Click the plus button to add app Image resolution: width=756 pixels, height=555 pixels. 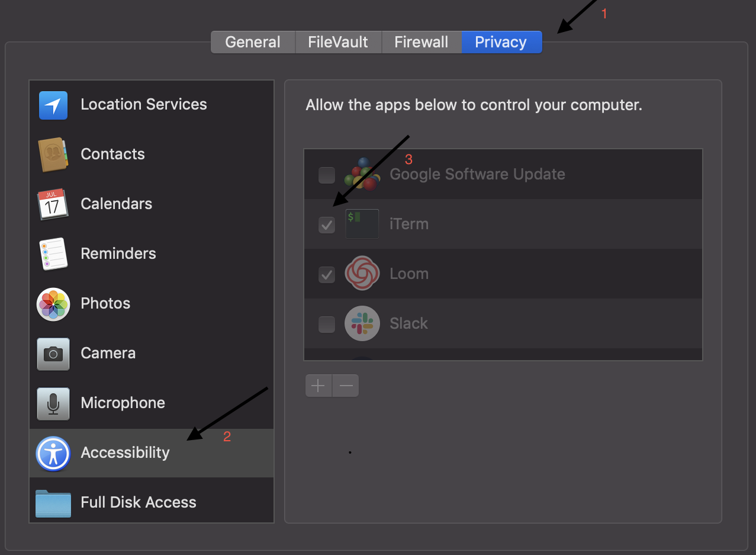tap(319, 386)
